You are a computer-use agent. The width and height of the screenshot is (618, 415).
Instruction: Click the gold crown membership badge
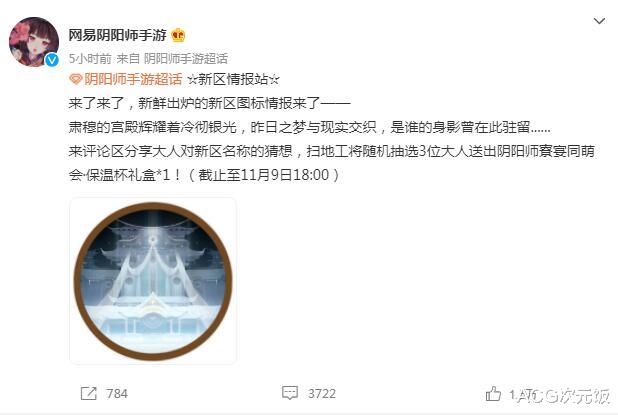point(179,35)
